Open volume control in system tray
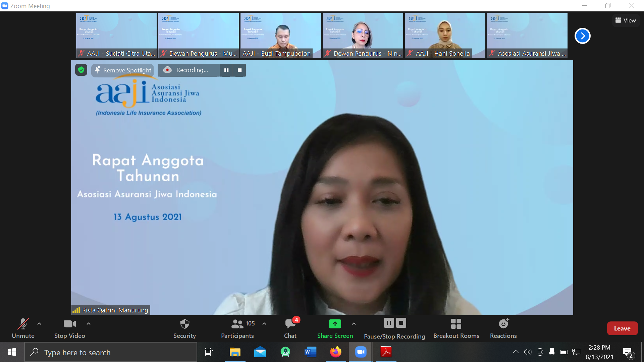This screenshot has height=362, width=644. [528, 352]
